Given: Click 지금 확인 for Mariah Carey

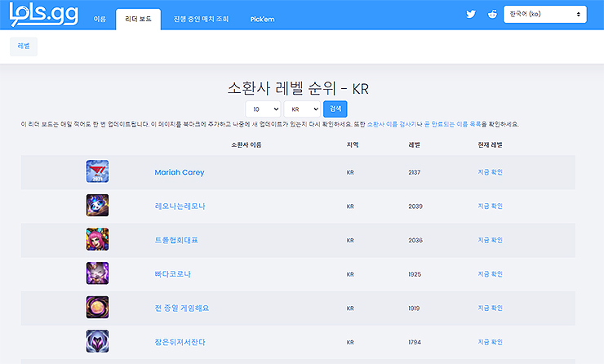Looking at the screenshot, I should tap(490, 172).
